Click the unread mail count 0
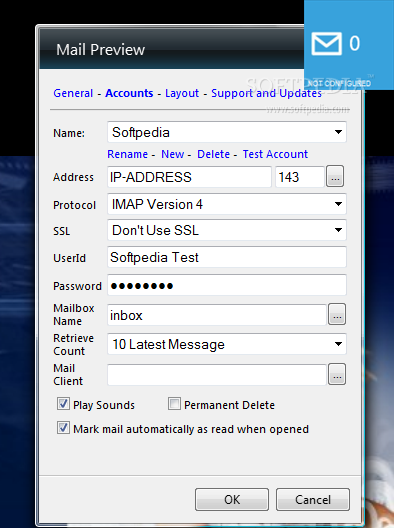Screen dimensions: 394x528 tap(354, 43)
